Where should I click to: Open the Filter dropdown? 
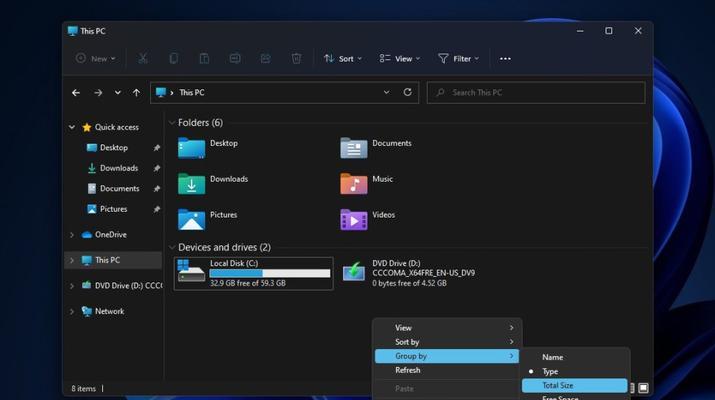458,58
